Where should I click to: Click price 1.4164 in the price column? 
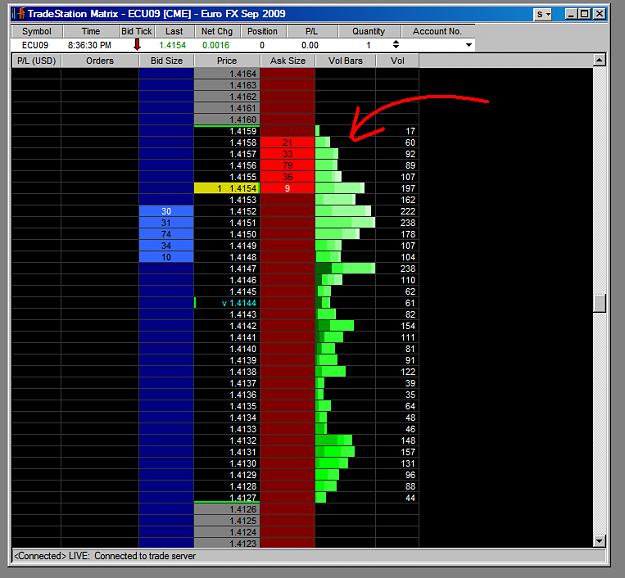point(227,74)
